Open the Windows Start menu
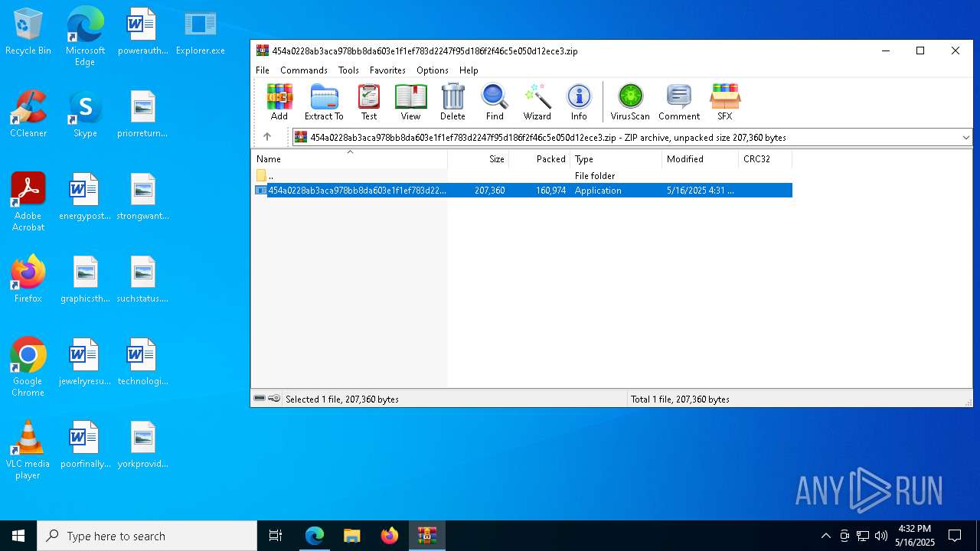This screenshot has height=551, width=980. [x=18, y=536]
